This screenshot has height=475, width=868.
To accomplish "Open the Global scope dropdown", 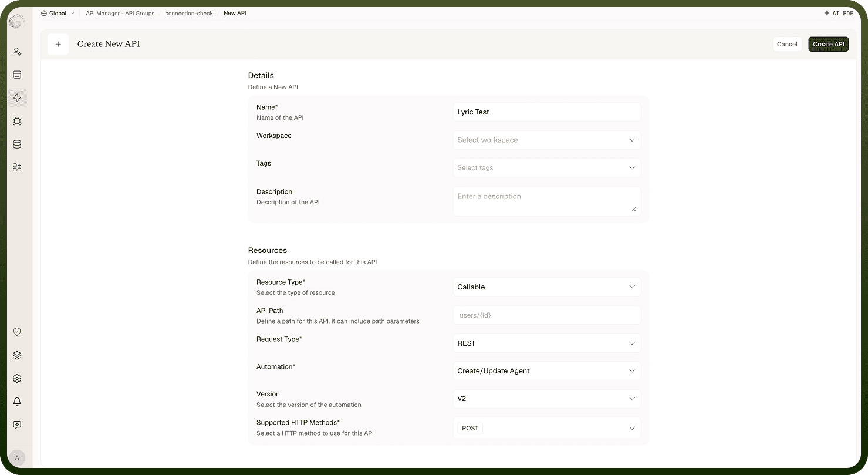I will click(58, 13).
